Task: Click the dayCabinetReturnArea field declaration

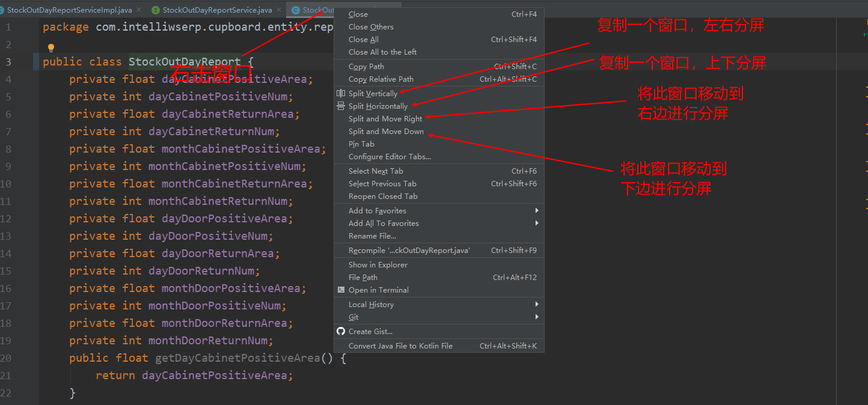Action: (x=185, y=114)
